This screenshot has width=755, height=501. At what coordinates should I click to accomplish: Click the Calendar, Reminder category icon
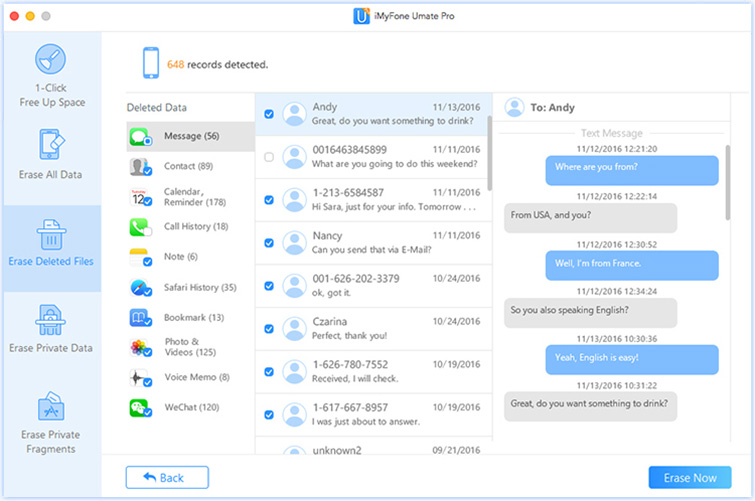click(141, 197)
